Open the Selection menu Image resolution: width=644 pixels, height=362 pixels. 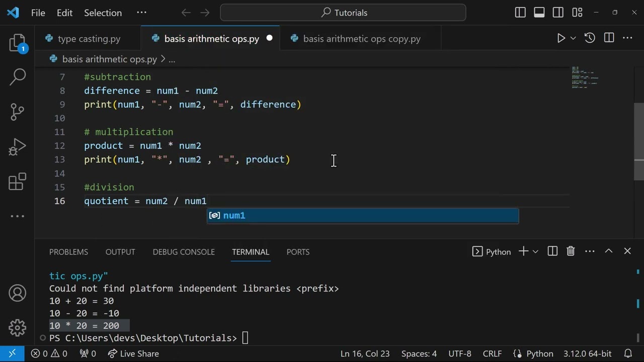click(x=103, y=13)
